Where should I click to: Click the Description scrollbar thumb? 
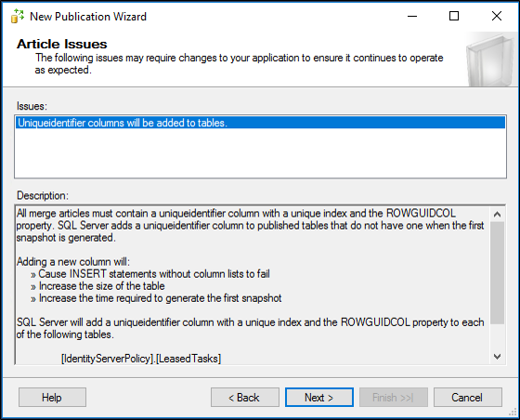[x=497, y=272]
